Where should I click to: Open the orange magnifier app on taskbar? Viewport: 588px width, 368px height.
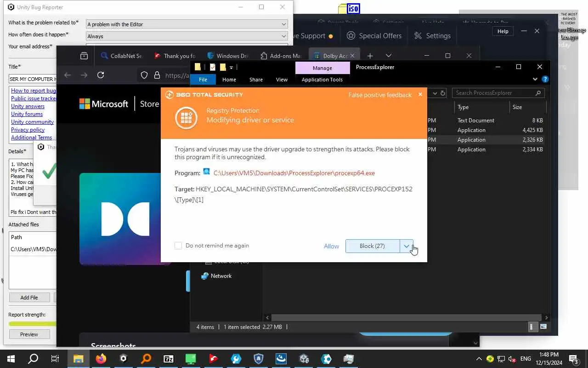tap(146, 359)
